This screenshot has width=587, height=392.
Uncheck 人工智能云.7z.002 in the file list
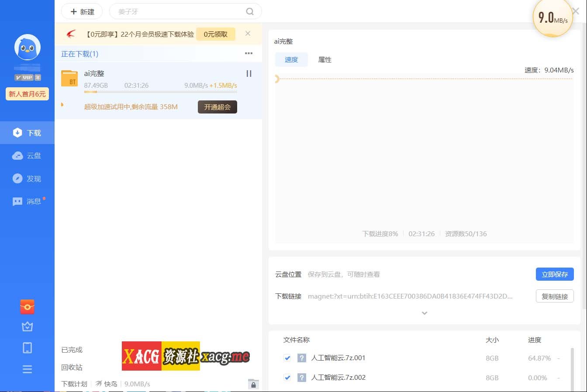tap(287, 378)
